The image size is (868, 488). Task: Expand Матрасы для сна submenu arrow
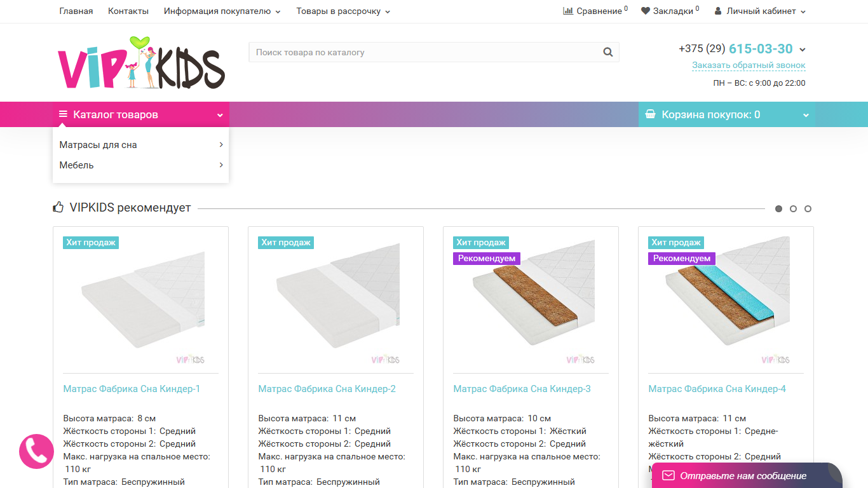221,145
